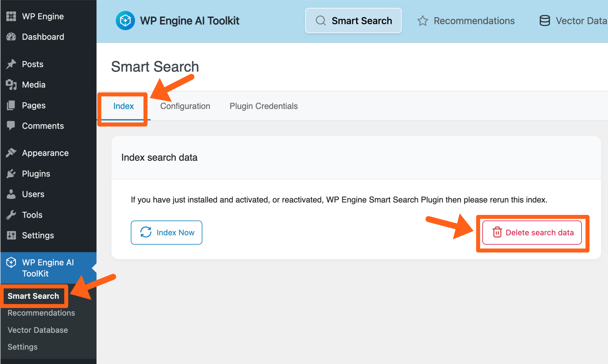Click the Users person icon
608x364 pixels.
[x=11, y=194]
